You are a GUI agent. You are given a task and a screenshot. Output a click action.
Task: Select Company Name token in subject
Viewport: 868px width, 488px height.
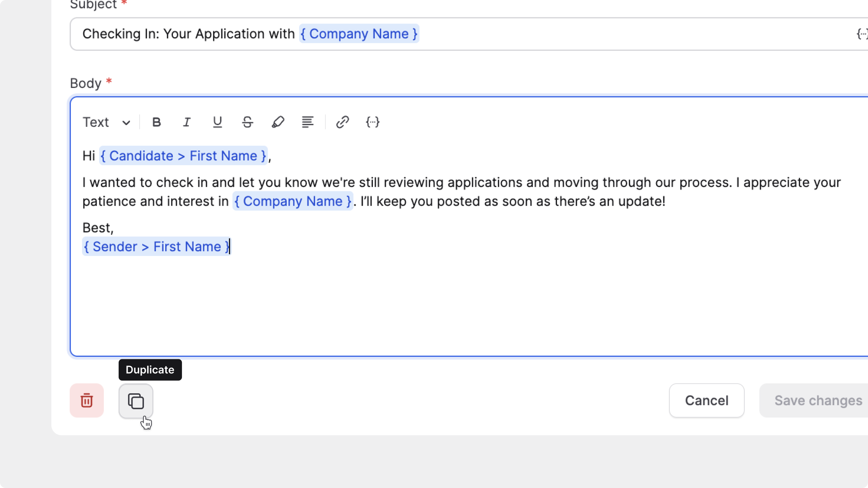coord(359,34)
